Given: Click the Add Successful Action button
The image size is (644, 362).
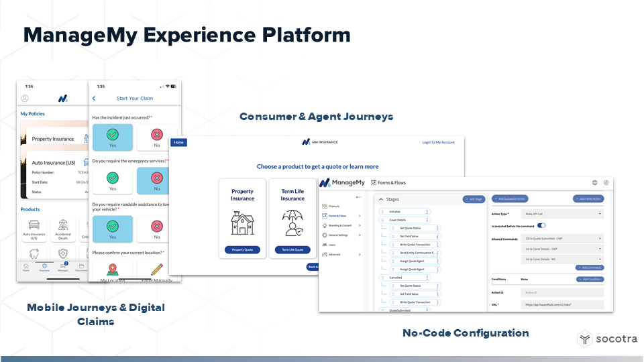Looking at the screenshot, I should [x=510, y=198].
